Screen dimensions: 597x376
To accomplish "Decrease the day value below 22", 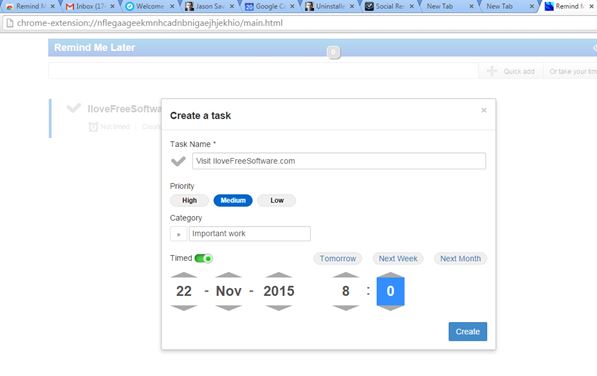I will [184, 307].
